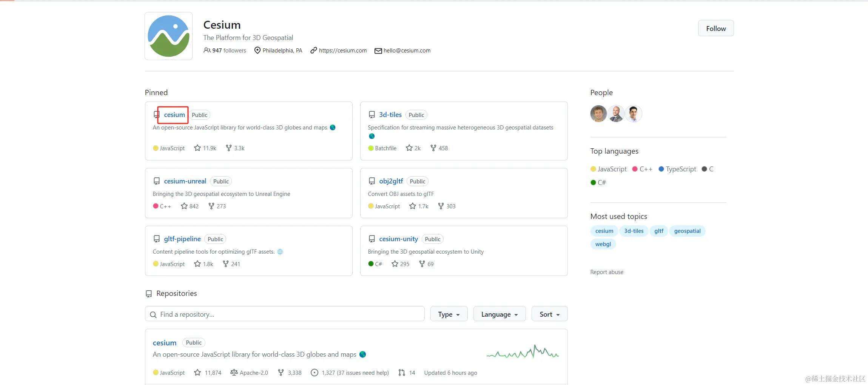Image resolution: width=868 pixels, height=385 pixels.
Task: Click the 3,338 forks icon
Action: pyautogui.click(x=281, y=373)
